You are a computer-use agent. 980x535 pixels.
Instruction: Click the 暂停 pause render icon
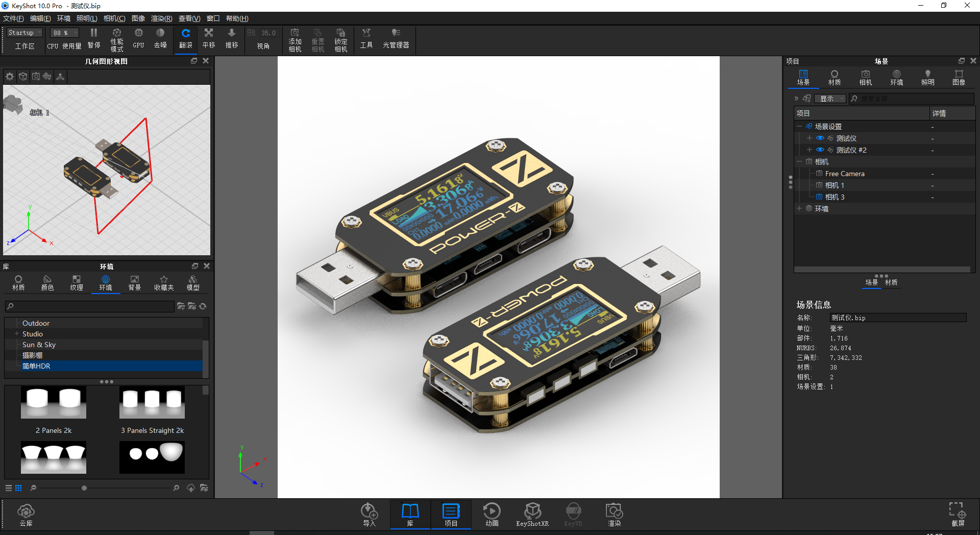(x=94, y=38)
